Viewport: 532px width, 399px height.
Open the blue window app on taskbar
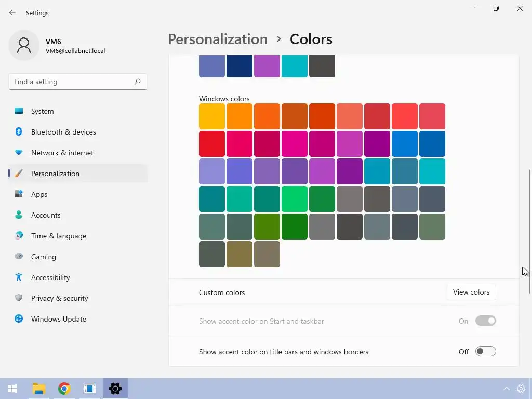[x=89, y=389]
